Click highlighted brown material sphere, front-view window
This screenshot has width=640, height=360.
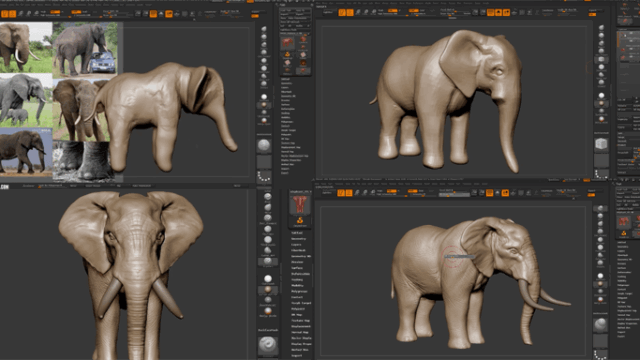pos(268,289)
